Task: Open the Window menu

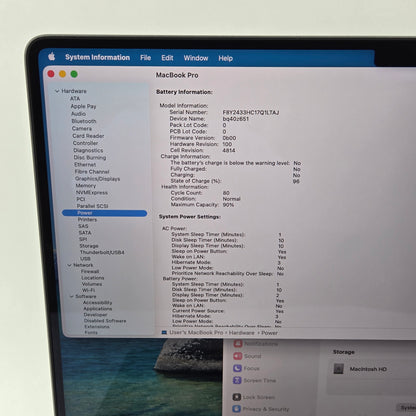Action: (x=196, y=58)
